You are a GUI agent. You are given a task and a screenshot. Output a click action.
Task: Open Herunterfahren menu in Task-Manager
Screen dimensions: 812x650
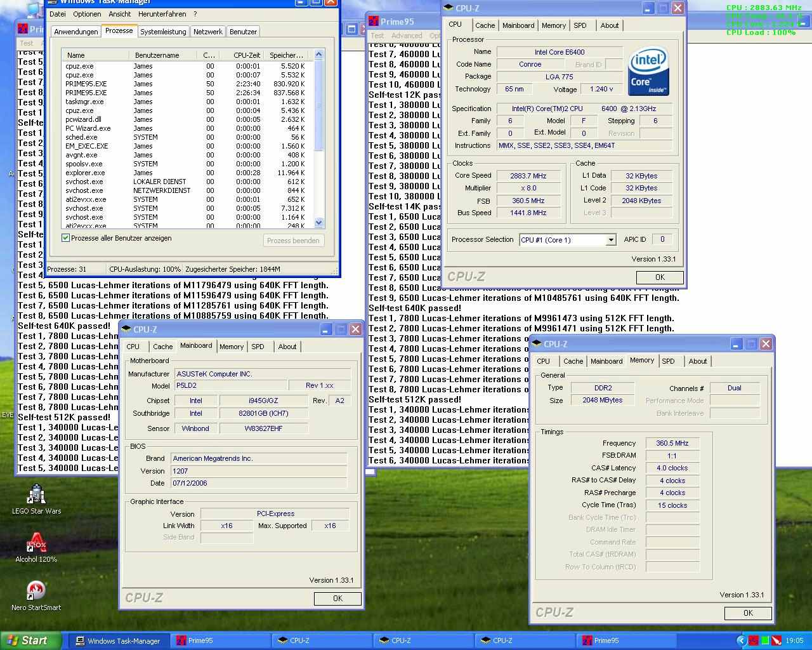click(x=162, y=14)
